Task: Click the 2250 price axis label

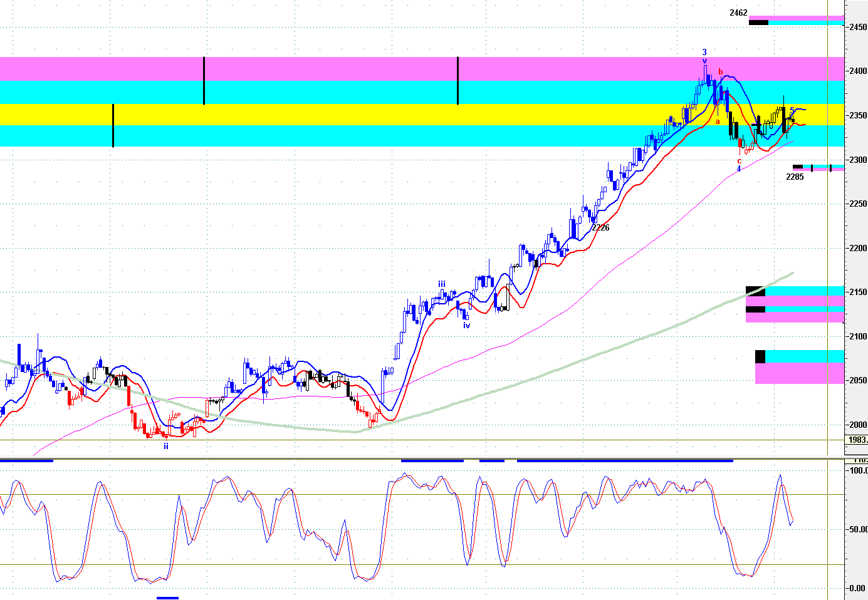Action: (858, 204)
